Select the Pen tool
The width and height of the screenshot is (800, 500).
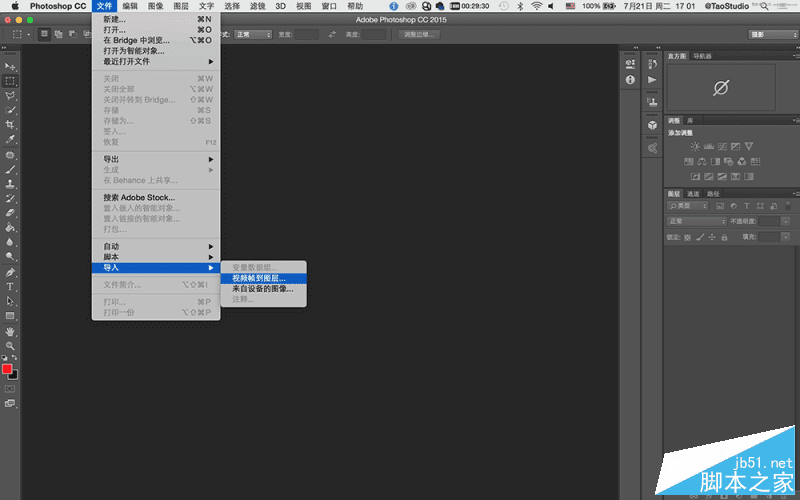tap(10, 272)
